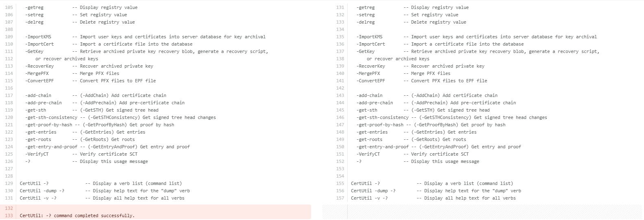
Task: Click line number 144 beside -add-pre-chain
Action: click(340, 103)
